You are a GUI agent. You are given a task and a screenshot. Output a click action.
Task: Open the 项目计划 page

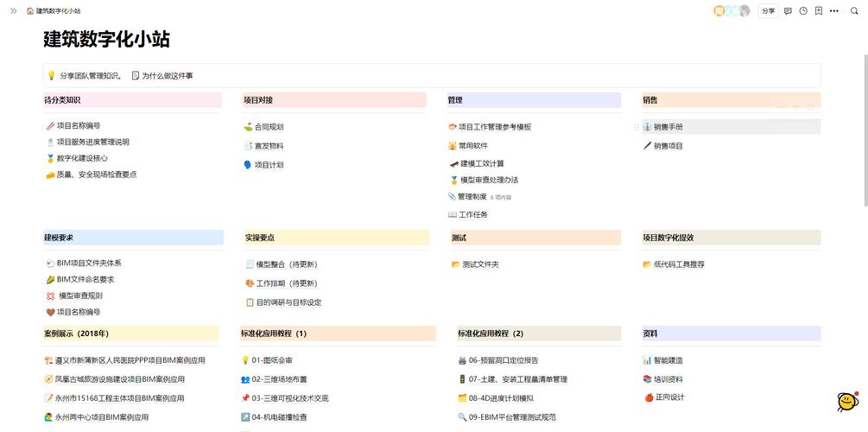point(263,165)
